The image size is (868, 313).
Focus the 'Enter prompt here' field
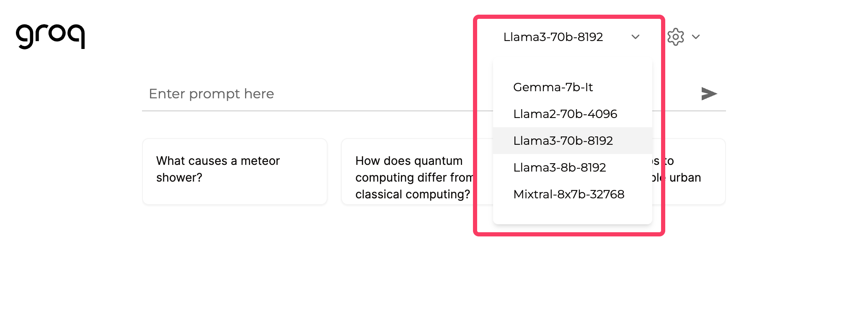click(293, 94)
